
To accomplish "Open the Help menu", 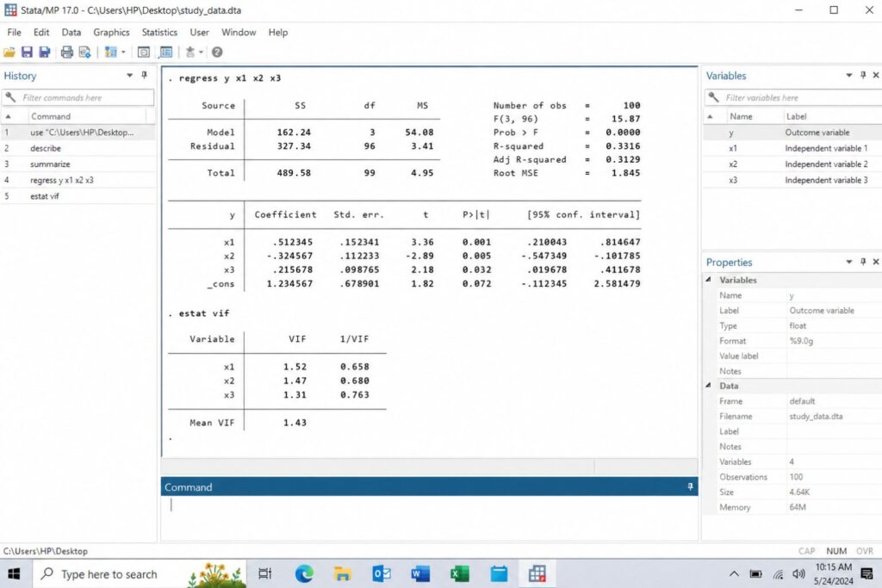I will (278, 32).
